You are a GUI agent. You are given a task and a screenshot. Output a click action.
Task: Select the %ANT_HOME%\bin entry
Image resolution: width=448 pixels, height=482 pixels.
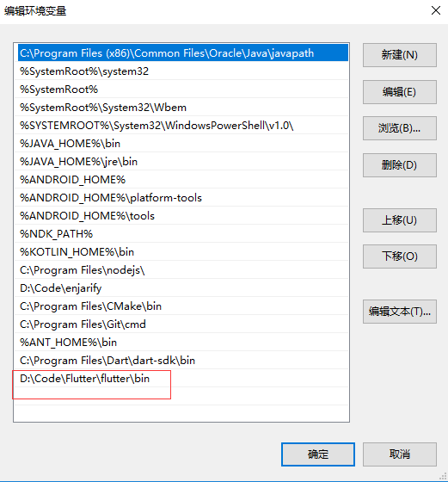(181, 343)
